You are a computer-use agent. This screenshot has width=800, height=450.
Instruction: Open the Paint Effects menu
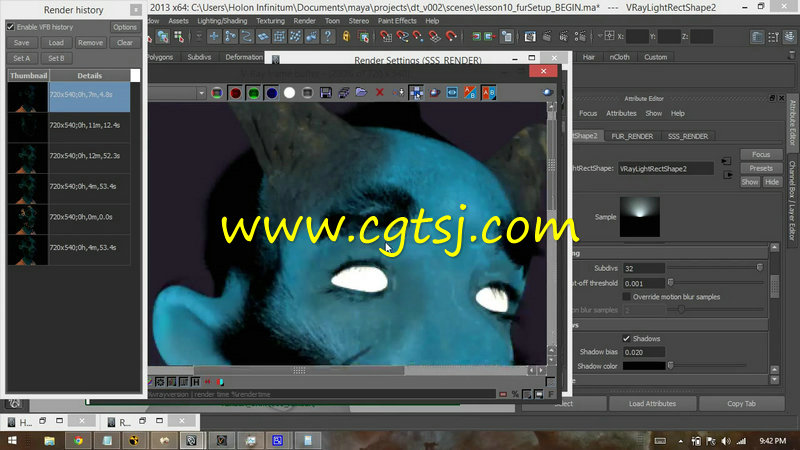point(397,21)
